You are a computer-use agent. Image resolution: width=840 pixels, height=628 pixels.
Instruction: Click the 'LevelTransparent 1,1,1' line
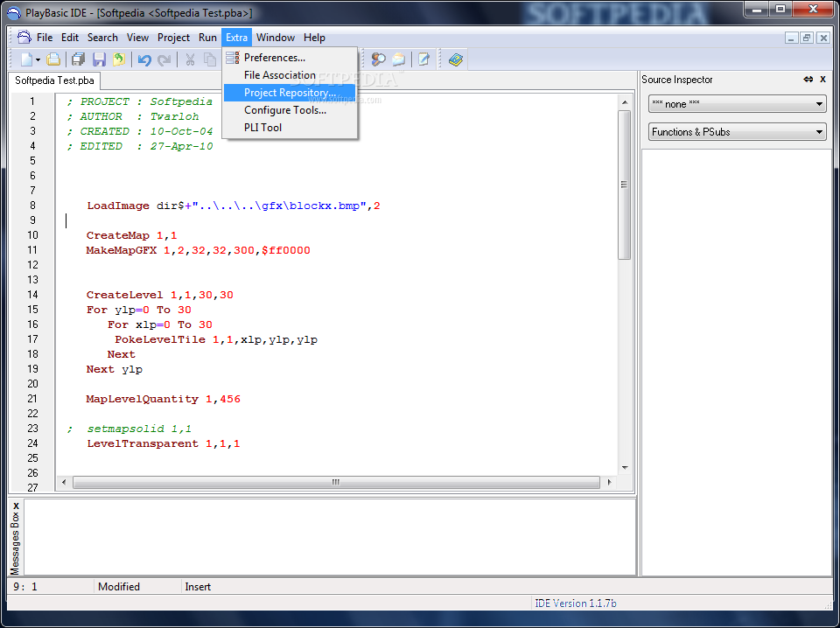pyautogui.click(x=164, y=443)
